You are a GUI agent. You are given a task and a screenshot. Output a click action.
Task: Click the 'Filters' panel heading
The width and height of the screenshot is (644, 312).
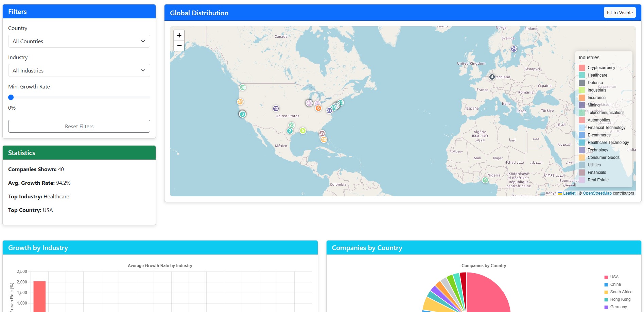coord(17,12)
